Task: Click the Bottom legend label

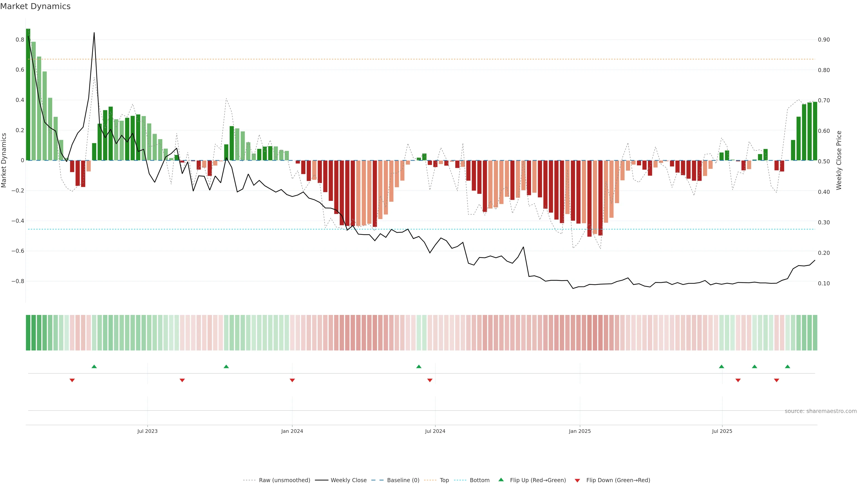Action: [479, 480]
